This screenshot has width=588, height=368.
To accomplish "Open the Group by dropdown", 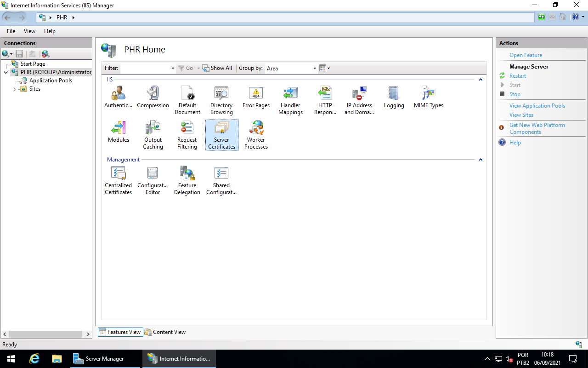I will click(x=314, y=68).
